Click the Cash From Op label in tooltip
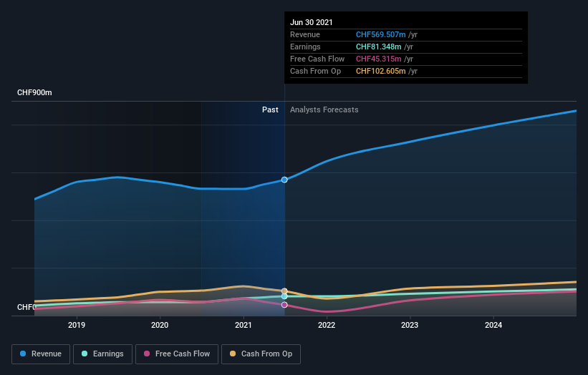 pos(315,71)
